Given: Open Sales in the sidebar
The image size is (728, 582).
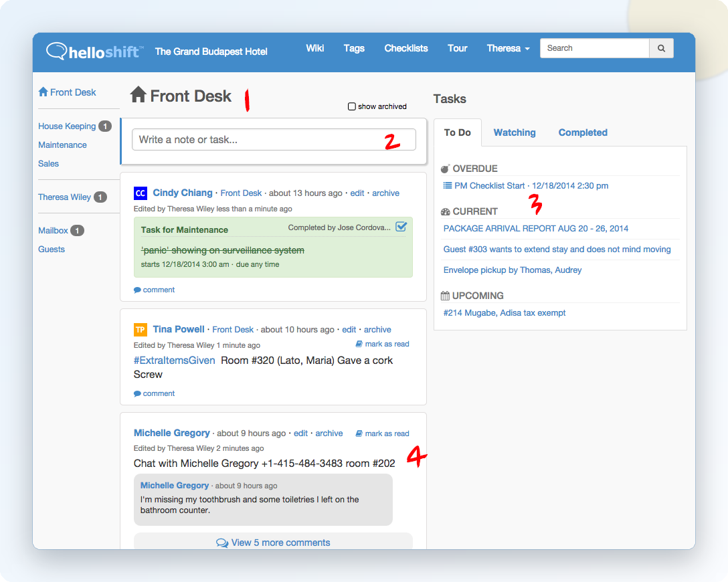Looking at the screenshot, I should [x=48, y=163].
